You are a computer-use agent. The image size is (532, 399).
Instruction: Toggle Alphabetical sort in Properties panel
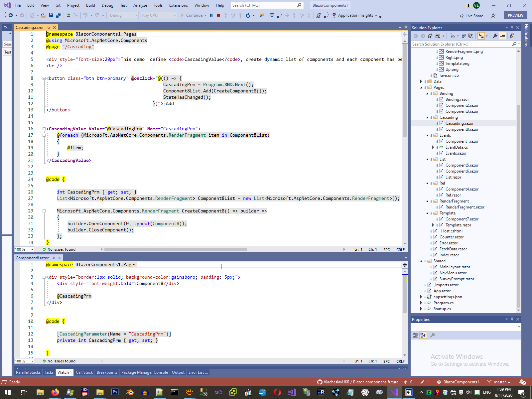click(x=423, y=335)
